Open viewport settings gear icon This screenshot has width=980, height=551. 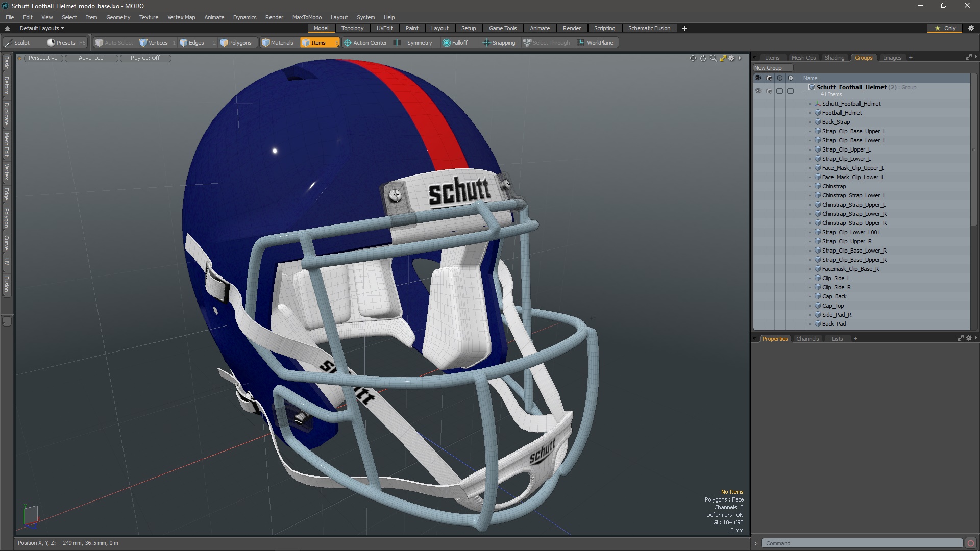pyautogui.click(x=731, y=58)
